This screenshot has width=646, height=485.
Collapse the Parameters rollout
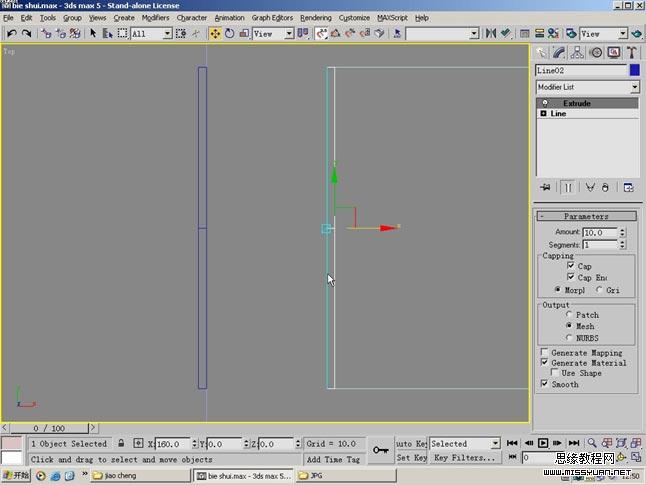point(586,216)
